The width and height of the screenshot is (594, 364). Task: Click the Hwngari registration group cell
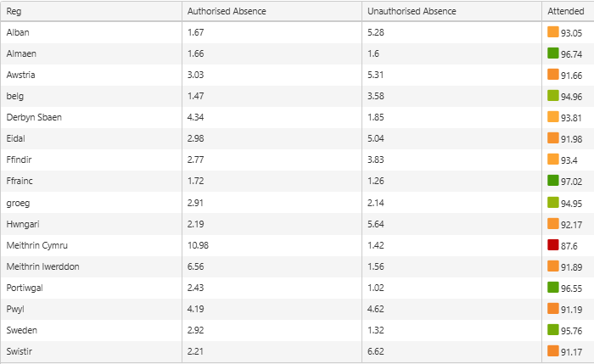(x=23, y=223)
